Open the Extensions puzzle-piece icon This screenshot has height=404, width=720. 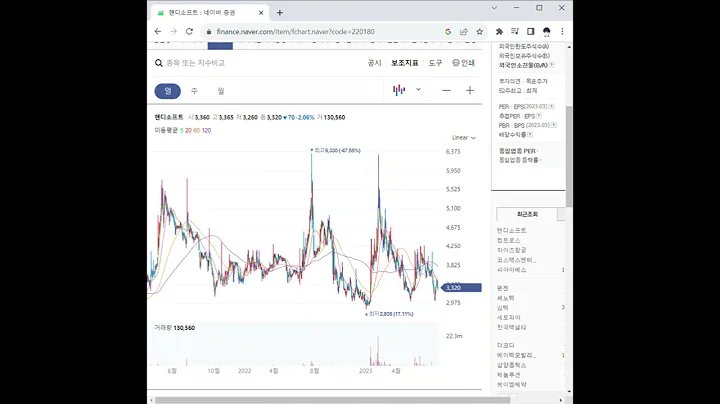499,31
